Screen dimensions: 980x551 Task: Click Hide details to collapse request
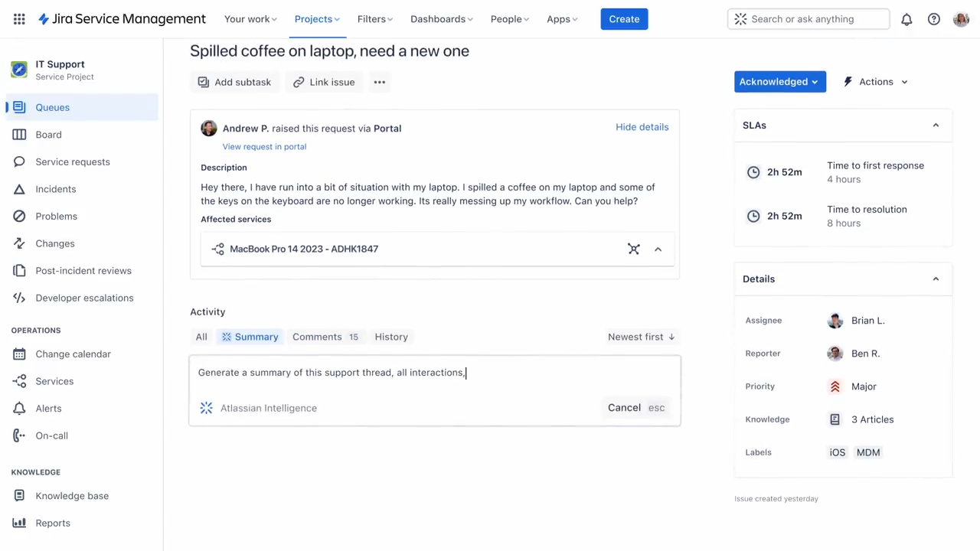click(642, 127)
